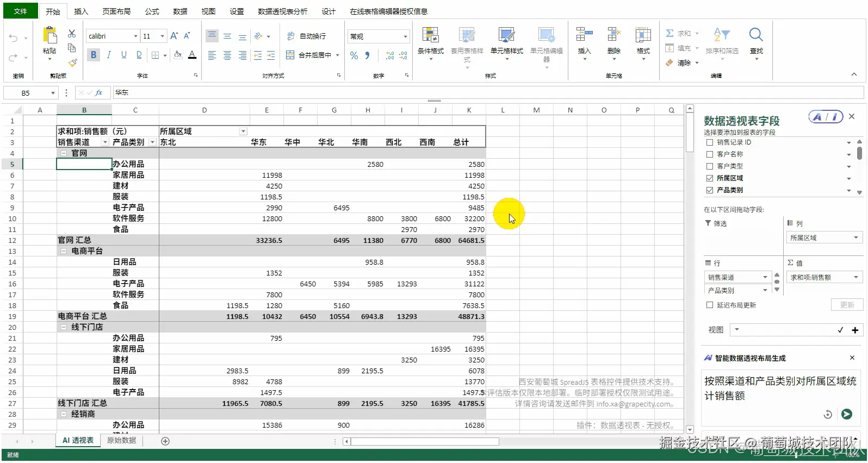Switch to the 页面布局 ribbon tab

[116, 11]
